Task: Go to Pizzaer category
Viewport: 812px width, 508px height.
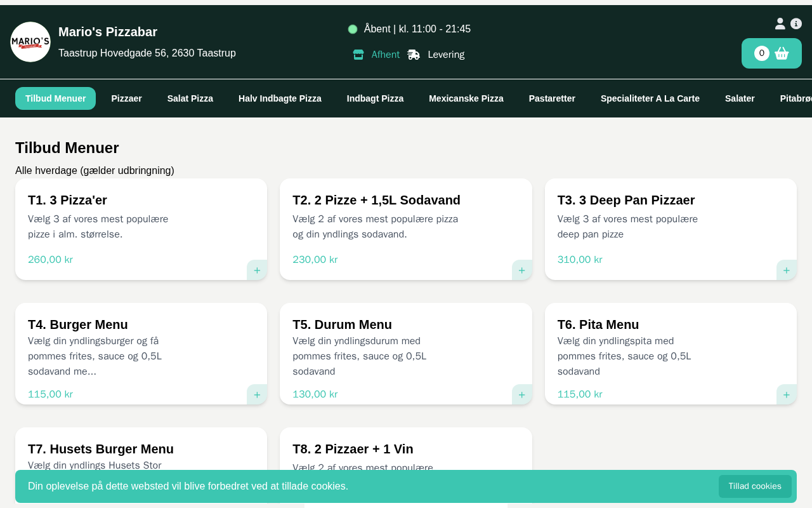Action: coord(126,98)
